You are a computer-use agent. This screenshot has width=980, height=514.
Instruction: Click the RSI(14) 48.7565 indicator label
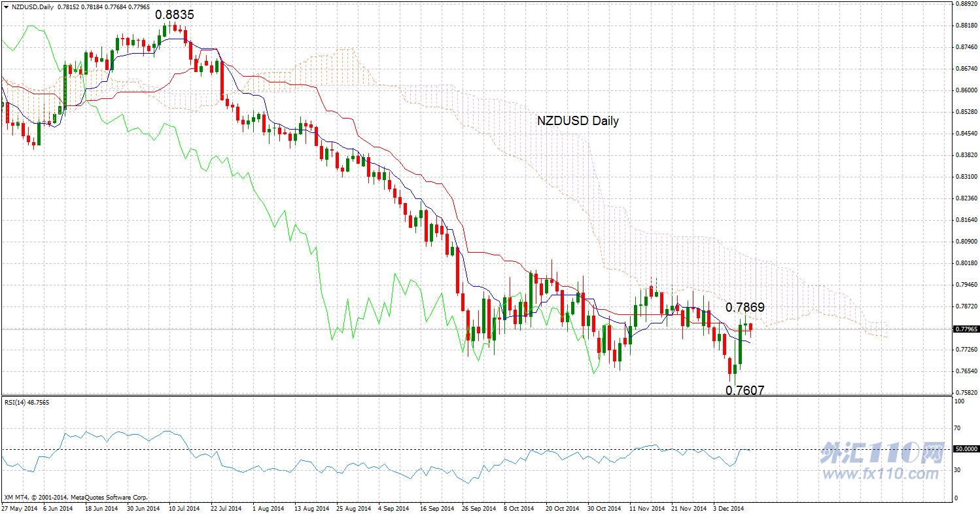(x=27, y=403)
